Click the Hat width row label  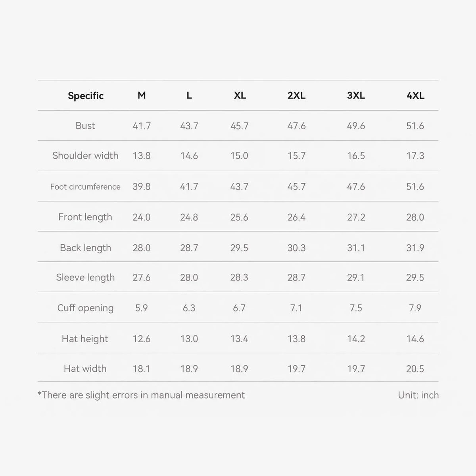[85, 369]
